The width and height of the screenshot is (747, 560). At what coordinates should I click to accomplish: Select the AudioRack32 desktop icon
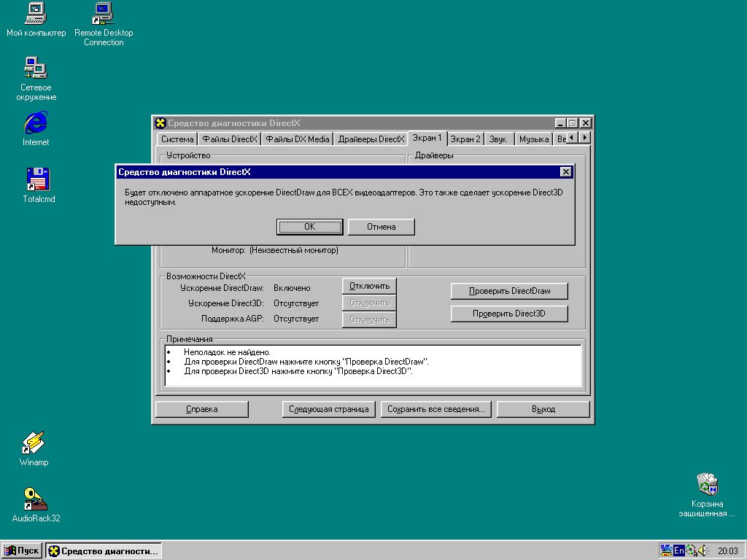36,499
